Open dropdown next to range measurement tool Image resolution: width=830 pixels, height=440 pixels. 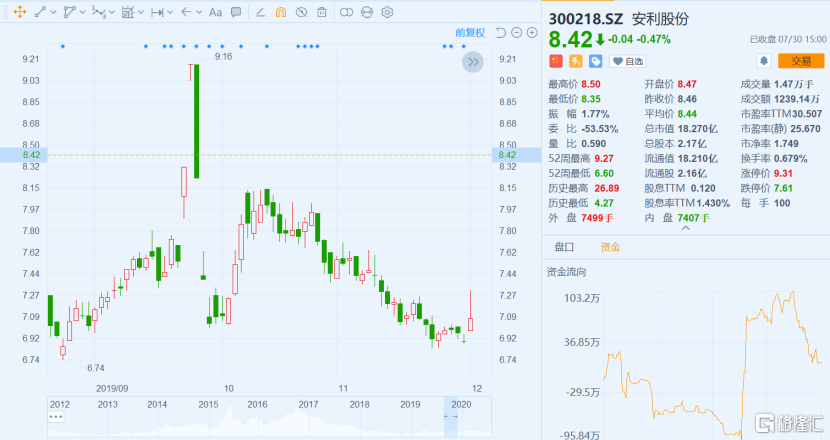tap(169, 12)
